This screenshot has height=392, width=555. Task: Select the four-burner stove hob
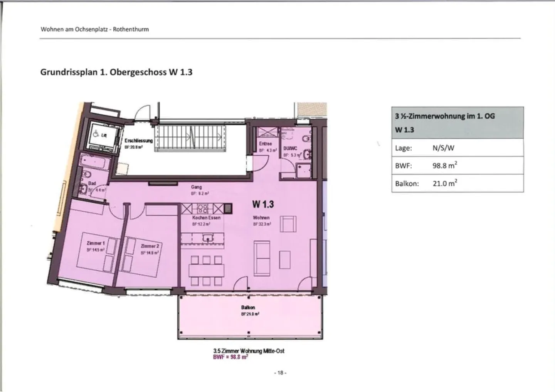[x=203, y=209]
